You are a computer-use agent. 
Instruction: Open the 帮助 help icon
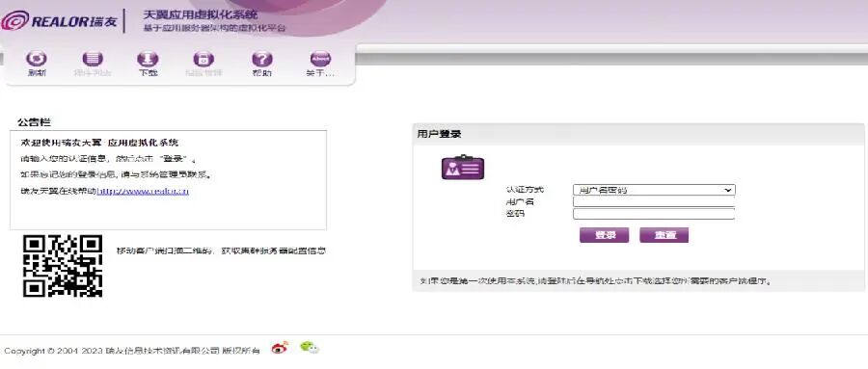261,59
